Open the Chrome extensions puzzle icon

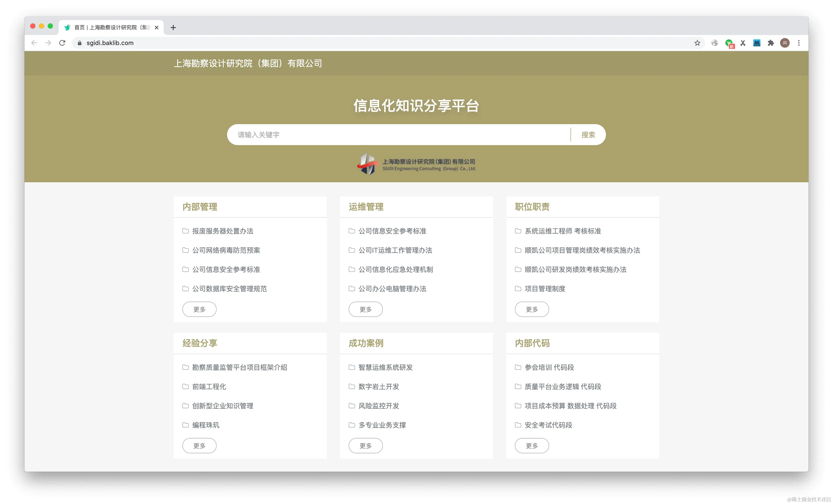[x=770, y=43]
